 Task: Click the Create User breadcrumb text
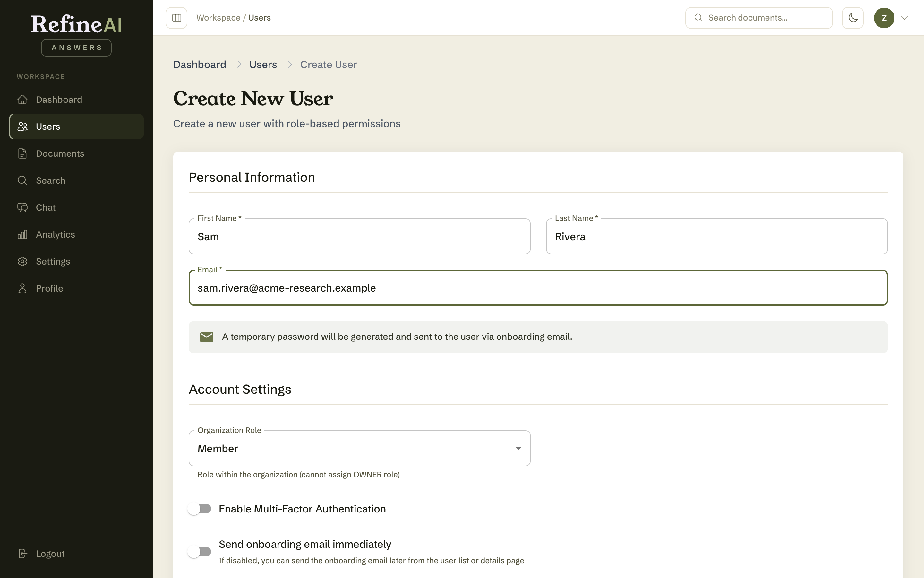pos(329,65)
